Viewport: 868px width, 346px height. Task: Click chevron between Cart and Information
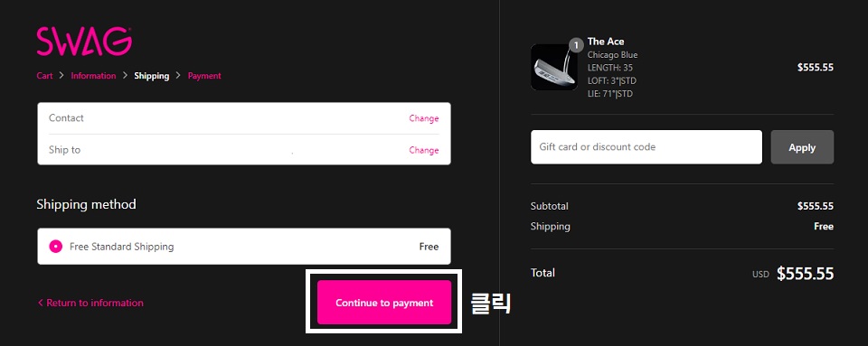click(x=61, y=76)
